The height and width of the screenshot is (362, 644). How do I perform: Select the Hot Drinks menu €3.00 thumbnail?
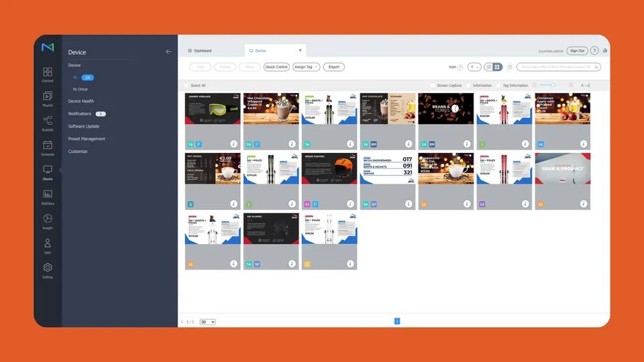tap(213, 168)
